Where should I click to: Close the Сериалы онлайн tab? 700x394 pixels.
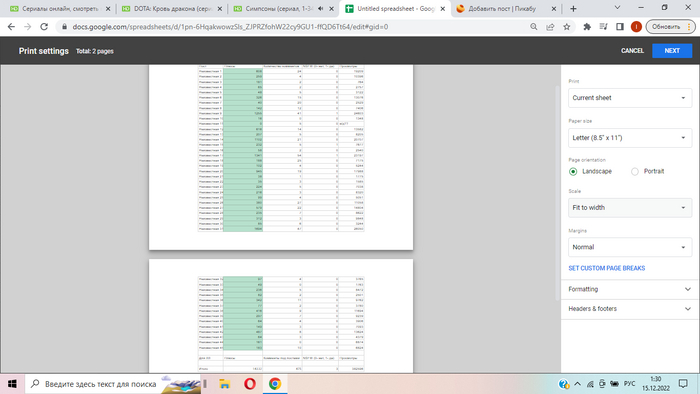[x=108, y=8]
